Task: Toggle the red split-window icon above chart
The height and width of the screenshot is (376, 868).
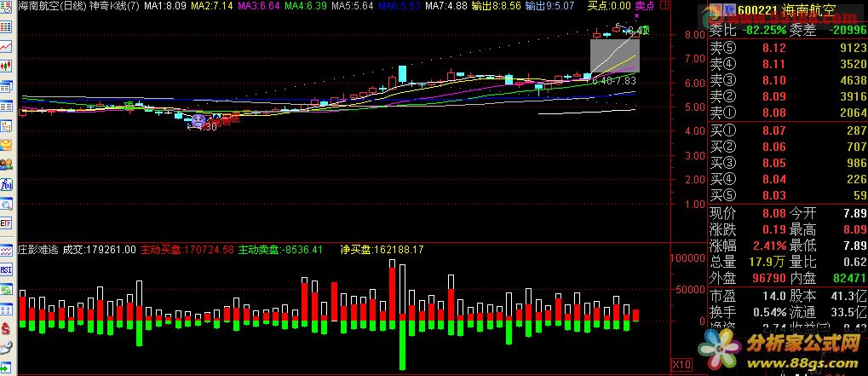Action: [x=664, y=6]
